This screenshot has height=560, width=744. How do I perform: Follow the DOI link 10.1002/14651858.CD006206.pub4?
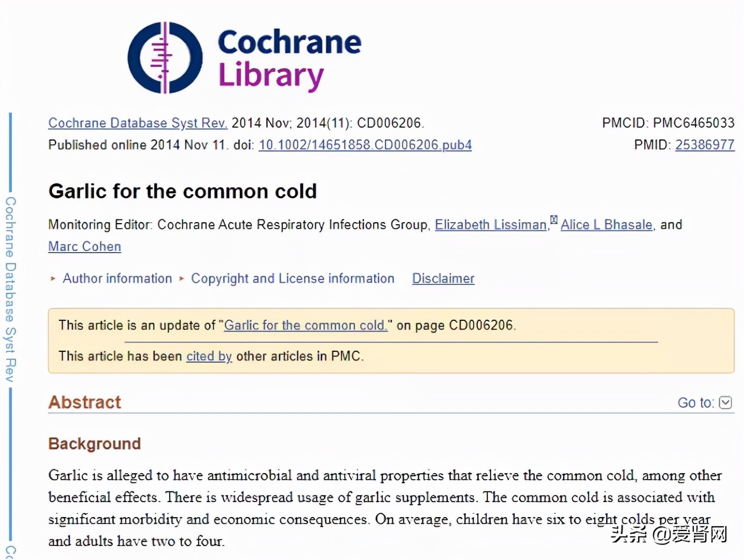click(x=365, y=145)
